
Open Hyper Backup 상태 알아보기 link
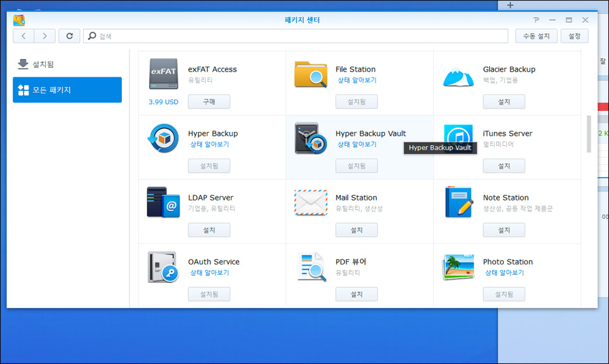coord(210,145)
